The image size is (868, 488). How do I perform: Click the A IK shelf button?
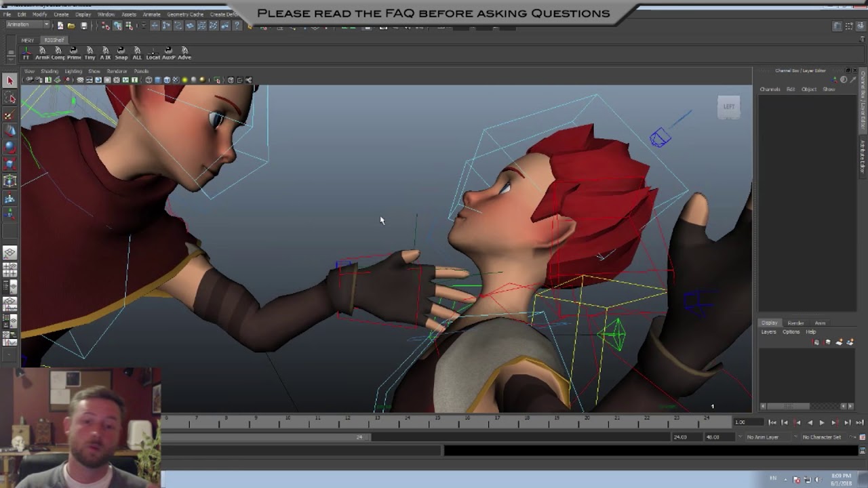click(x=105, y=53)
